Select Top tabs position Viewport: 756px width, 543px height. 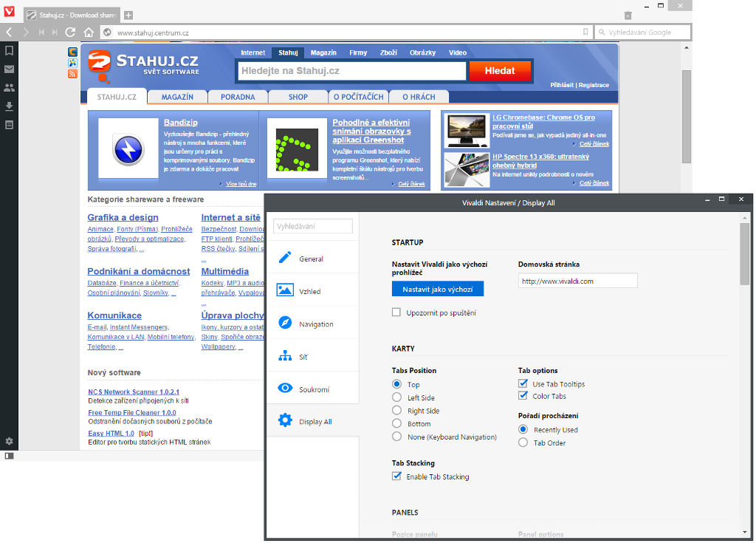tap(396, 384)
